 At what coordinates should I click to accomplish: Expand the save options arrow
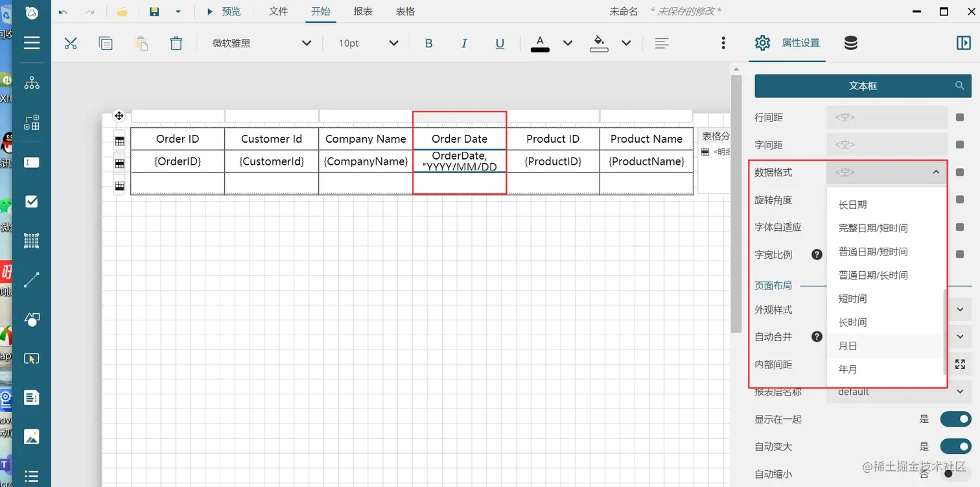point(178,12)
